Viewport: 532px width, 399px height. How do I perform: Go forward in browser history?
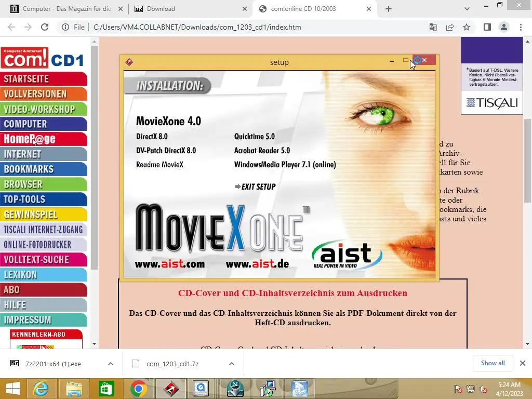[28, 27]
